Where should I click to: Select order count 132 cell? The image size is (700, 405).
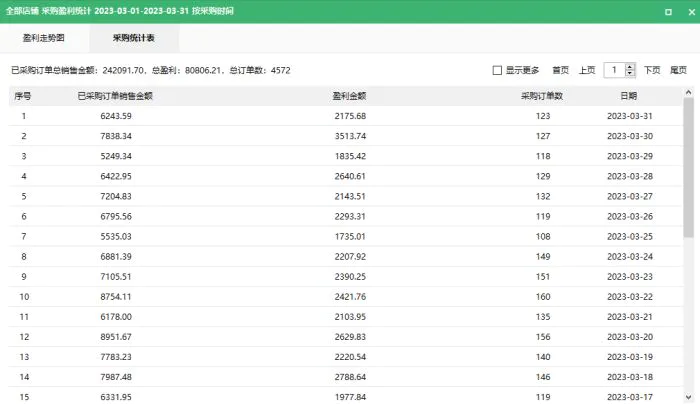pos(543,196)
